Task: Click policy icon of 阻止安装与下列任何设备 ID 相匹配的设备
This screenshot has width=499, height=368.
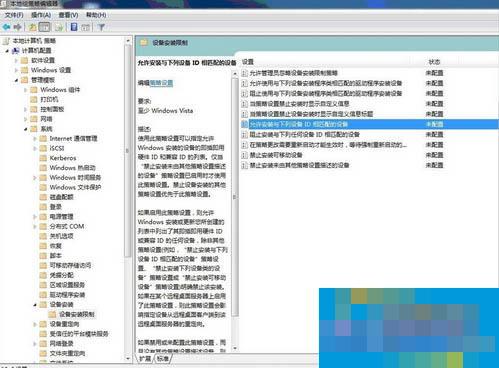Action: coord(245,135)
